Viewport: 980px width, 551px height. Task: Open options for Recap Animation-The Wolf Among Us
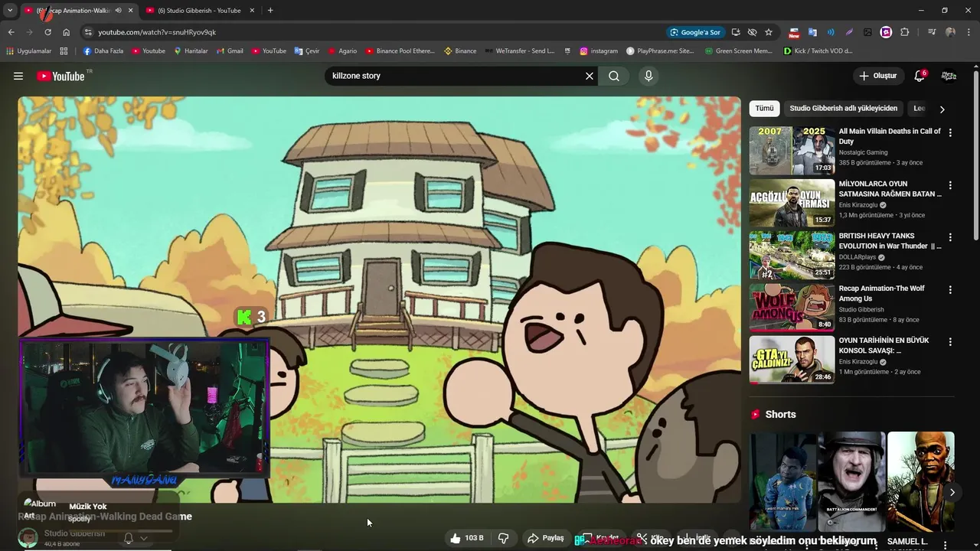pos(950,290)
